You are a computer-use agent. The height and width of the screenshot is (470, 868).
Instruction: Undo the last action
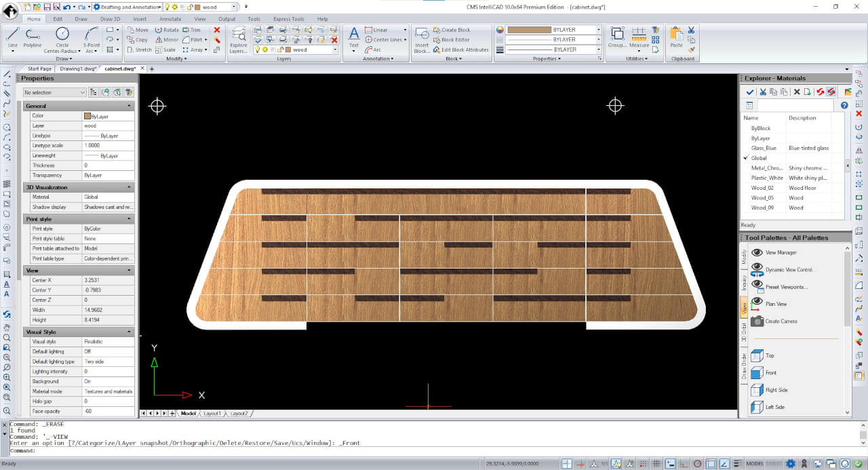click(x=66, y=7)
